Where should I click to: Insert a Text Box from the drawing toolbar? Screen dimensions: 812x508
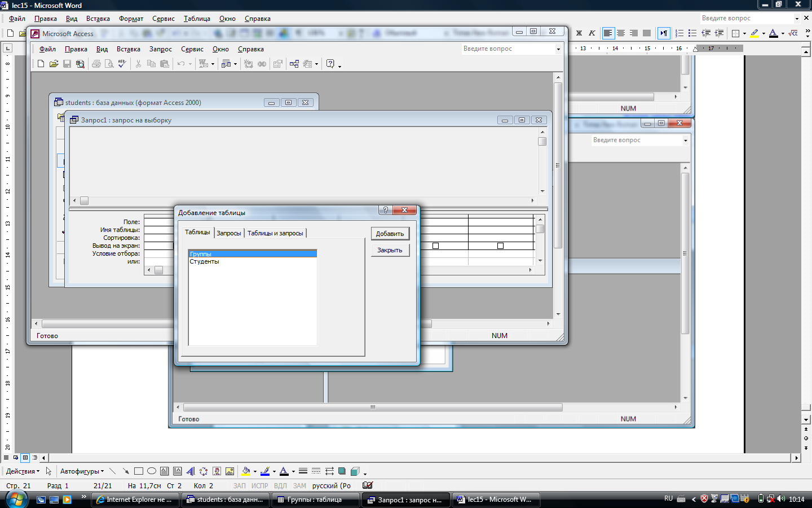[165, 471]
